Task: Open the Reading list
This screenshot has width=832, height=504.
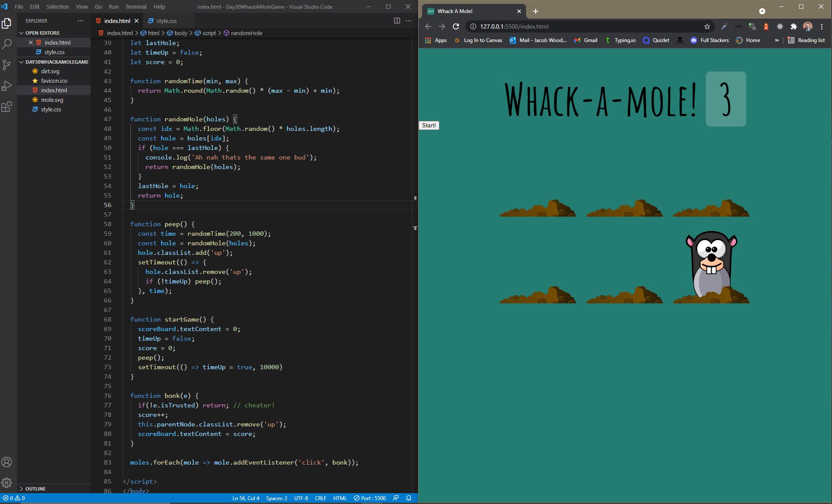Action: pyautogui.click(x=806, y=40)
